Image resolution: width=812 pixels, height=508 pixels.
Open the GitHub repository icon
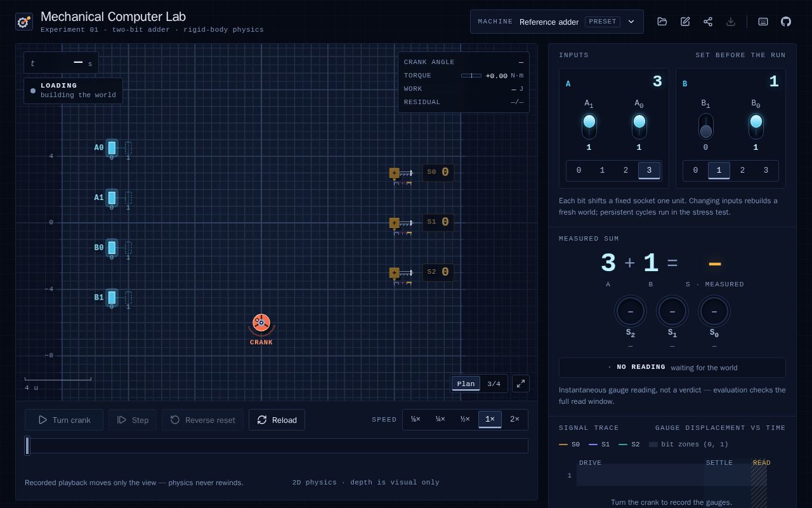click(x=786, y=22)
